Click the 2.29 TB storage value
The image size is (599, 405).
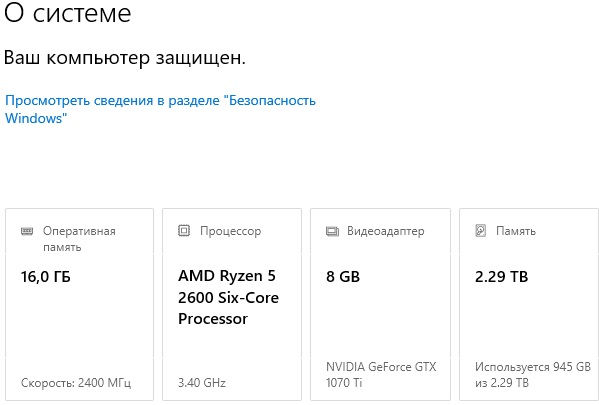pos(501,277)
